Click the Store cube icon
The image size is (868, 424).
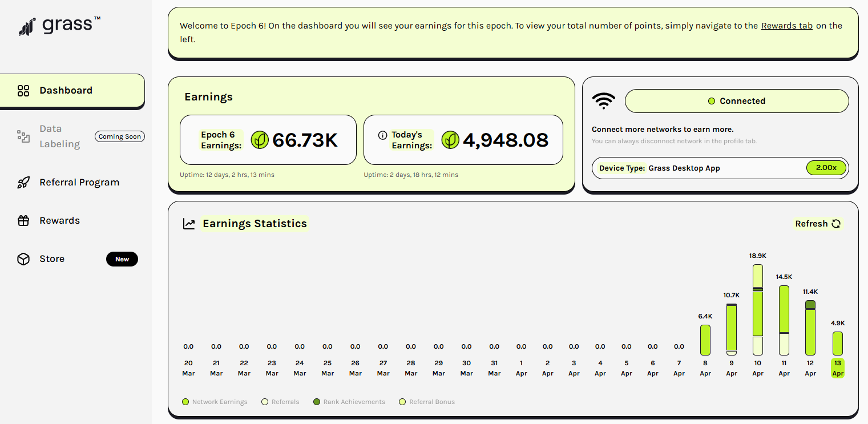(23, 259)
